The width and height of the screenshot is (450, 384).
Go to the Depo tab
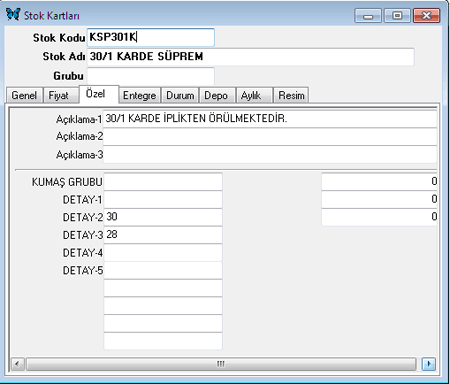(x=217, y=95)
